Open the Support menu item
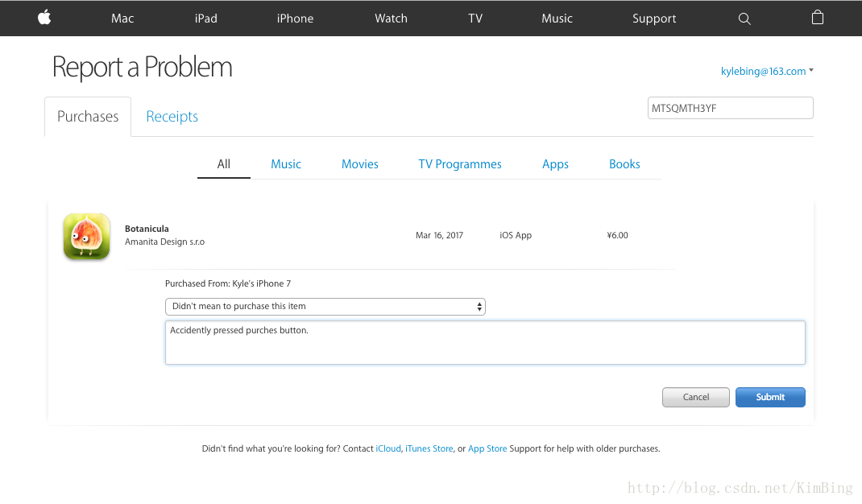Viewport: 862px width, 504px height. point(654,19)
